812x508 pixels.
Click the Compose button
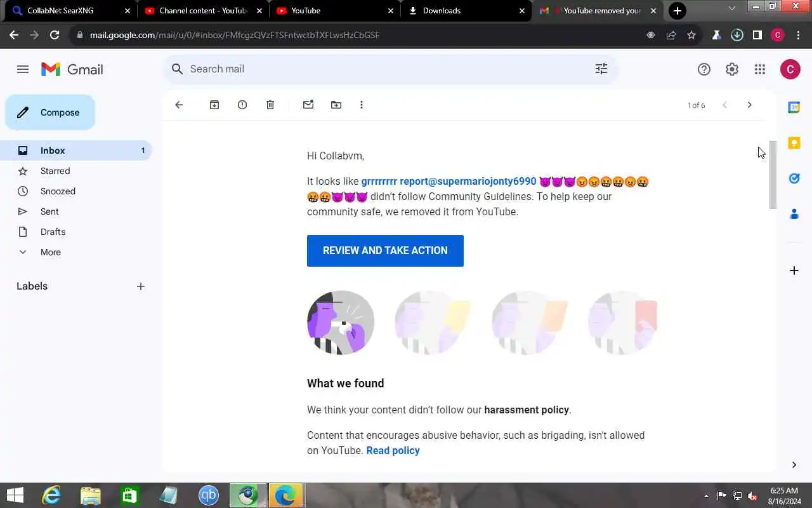(x=50, y=112)
